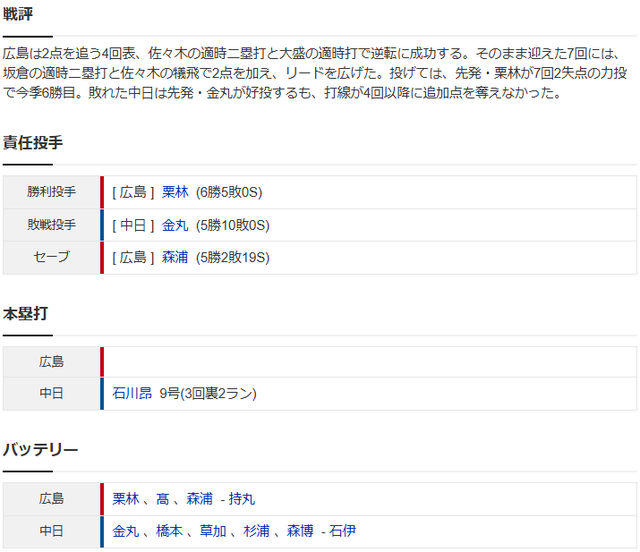Image resolution: width=640 pixels, height=552 pixels.
Task: Click the record (5勝10敗0S)
Action: point(233,225)
